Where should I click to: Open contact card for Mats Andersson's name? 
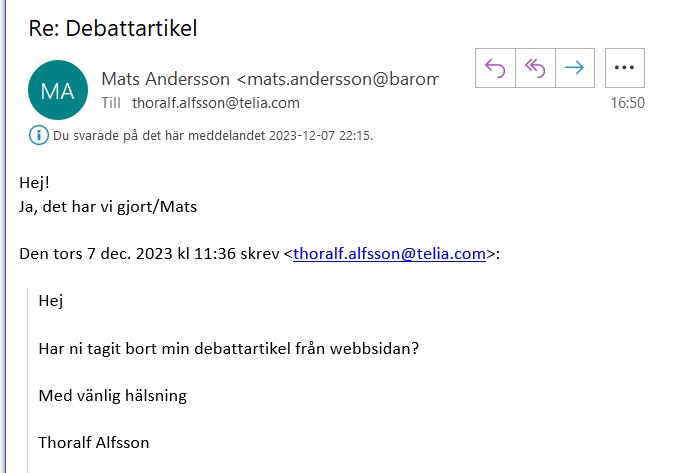coord(166,77)
